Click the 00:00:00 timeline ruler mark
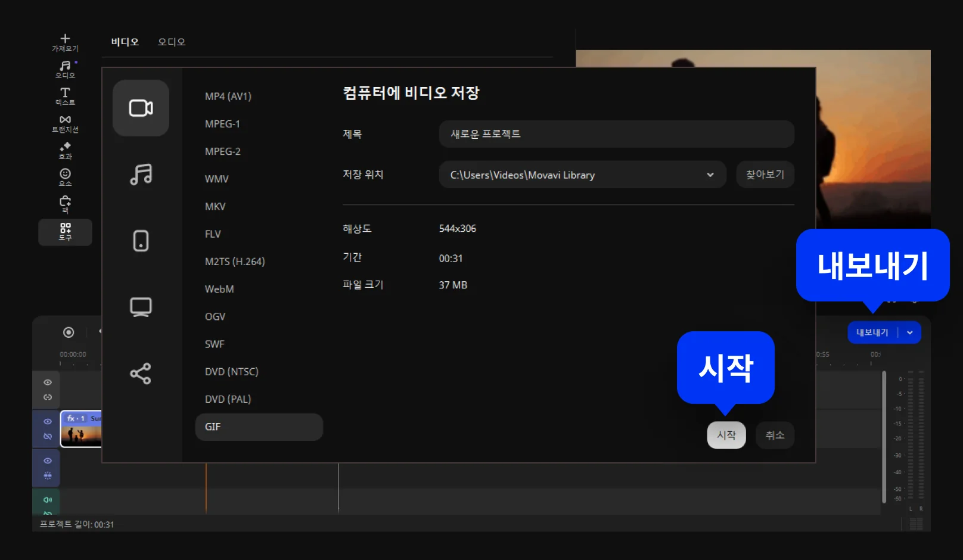963x560 pixels. (73, 354)
